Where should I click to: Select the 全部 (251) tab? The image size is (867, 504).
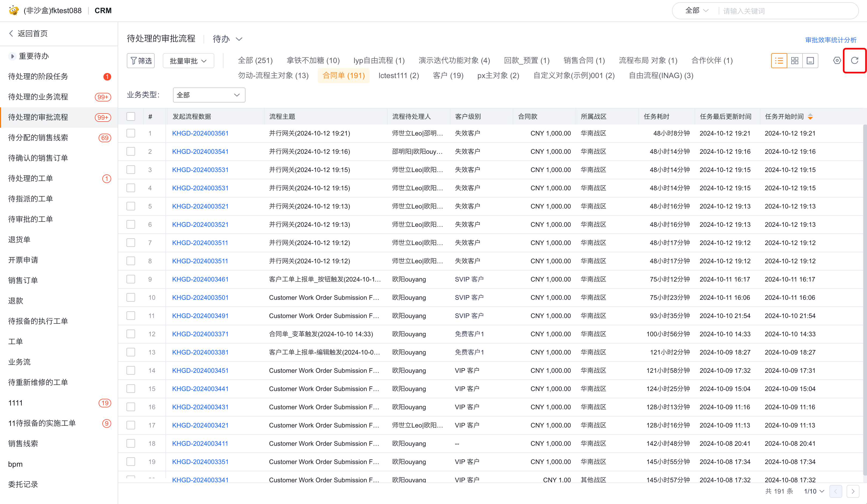coord(255,61)
